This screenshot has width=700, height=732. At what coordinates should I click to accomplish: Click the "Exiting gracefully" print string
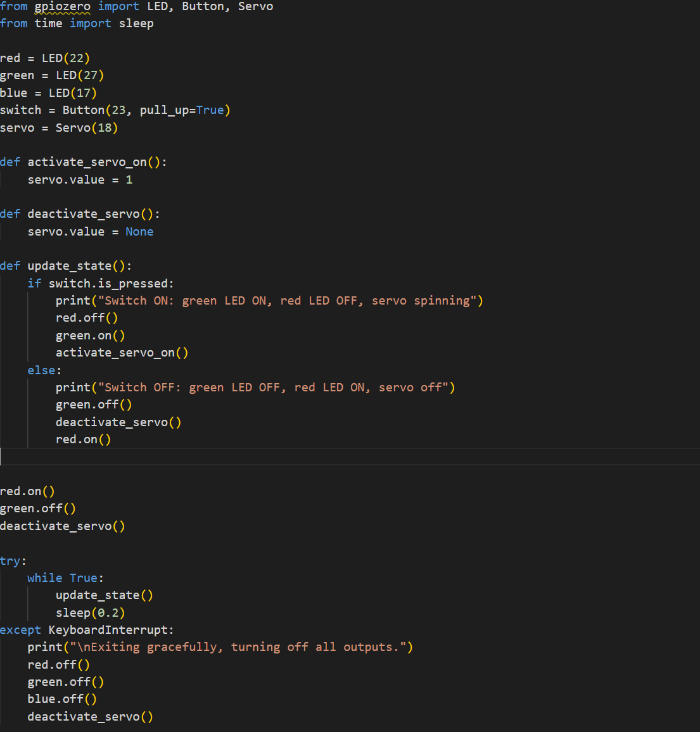[x=241, y=647]
